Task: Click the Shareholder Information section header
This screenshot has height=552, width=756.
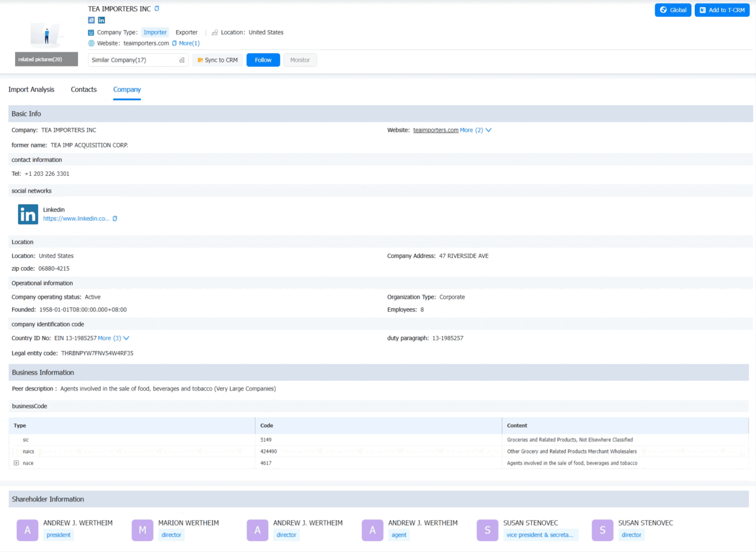Action: [379, 499]
